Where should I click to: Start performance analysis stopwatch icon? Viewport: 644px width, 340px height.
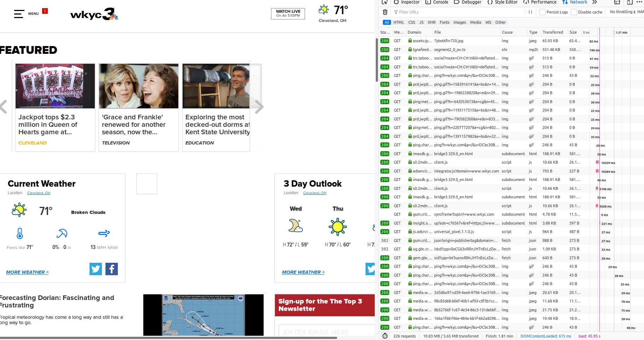[x=385, y=336]
